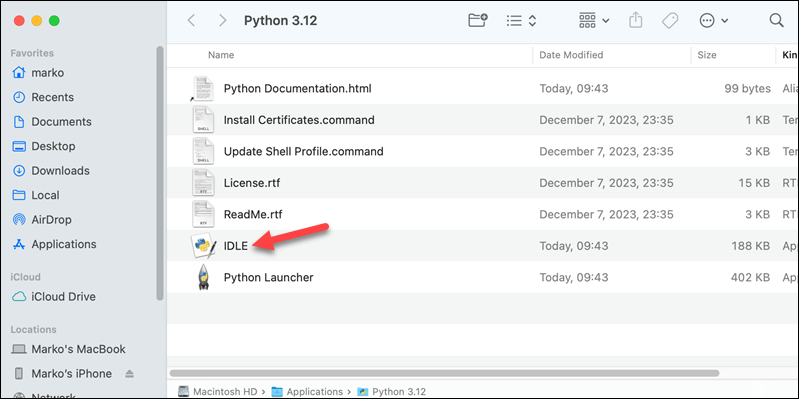Click Applications in the path bar
This screenshot has height=399, width=799.
point(308,391)
